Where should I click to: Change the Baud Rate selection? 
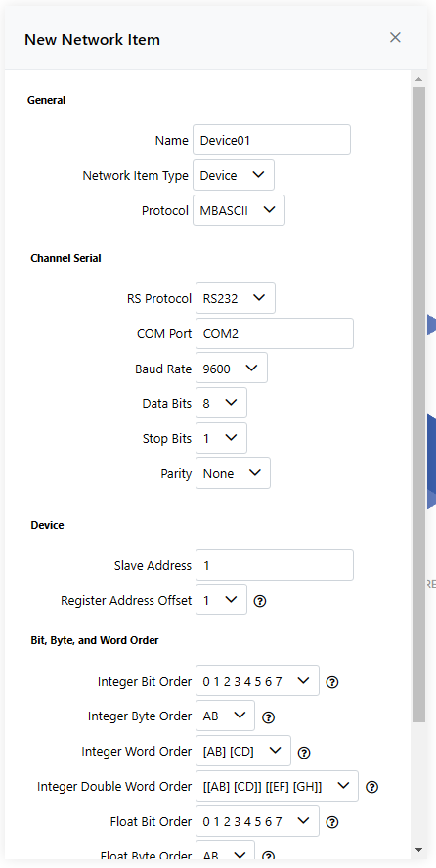tap(232, 369)
